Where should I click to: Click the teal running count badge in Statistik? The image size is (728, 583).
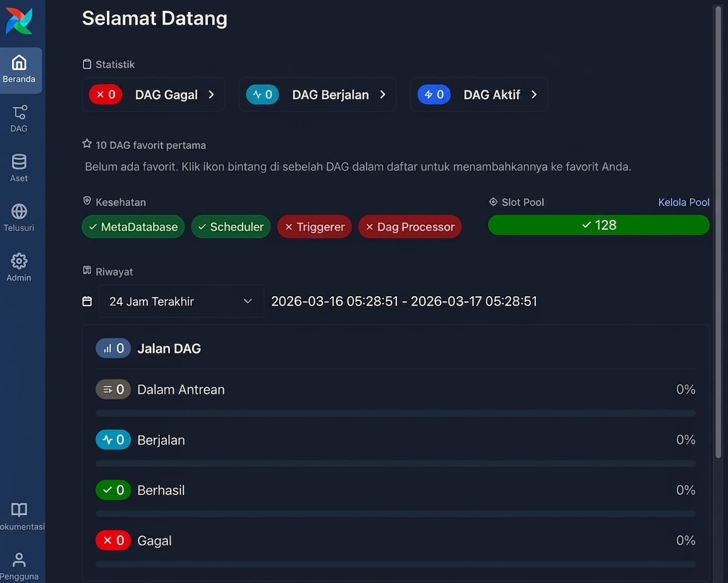pos(262,95)
